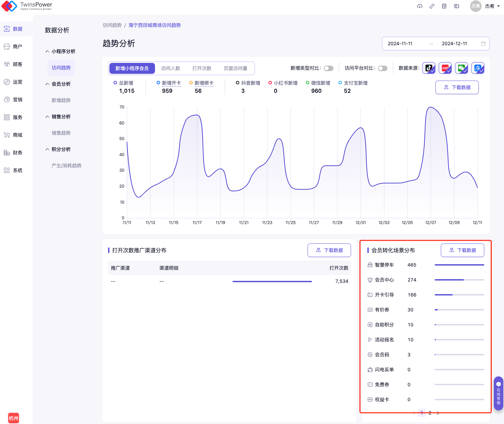Switch to the 打开次数 tab
The height and width of the screenshot is (424, 504).
point(202,68)
